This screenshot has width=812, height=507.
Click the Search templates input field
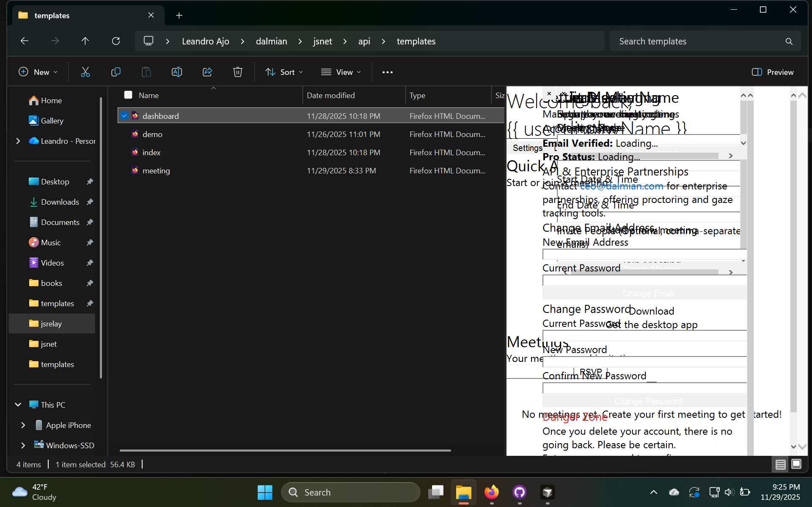698,41
